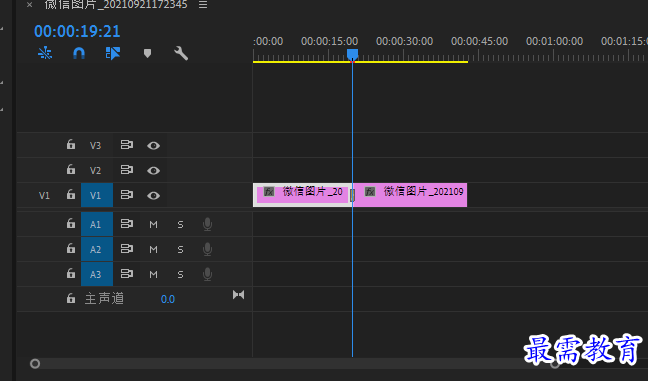Toggle the highlighted V1 track target
648x381 pixels.
[x=97, y=195]
